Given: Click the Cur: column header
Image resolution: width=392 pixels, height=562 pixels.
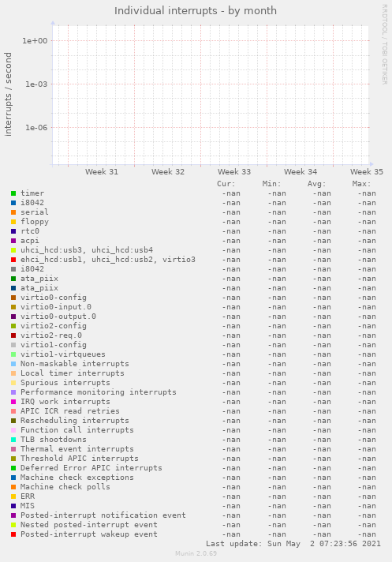Looking at the screenshot, I should [226, 184].
